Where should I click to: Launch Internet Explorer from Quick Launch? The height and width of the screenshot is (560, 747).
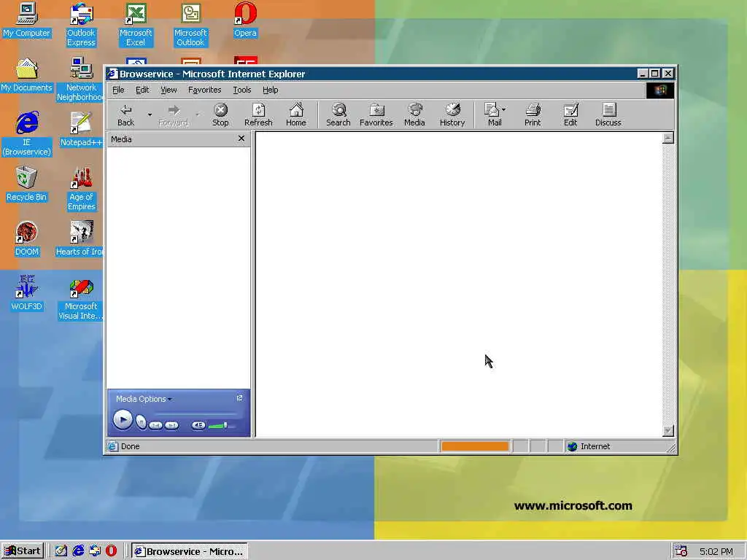[x=78, y=551]
